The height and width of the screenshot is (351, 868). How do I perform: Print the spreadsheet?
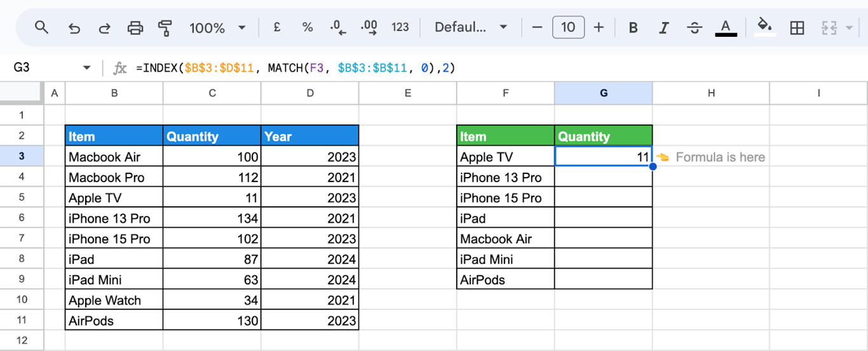(x=135, y=27)
